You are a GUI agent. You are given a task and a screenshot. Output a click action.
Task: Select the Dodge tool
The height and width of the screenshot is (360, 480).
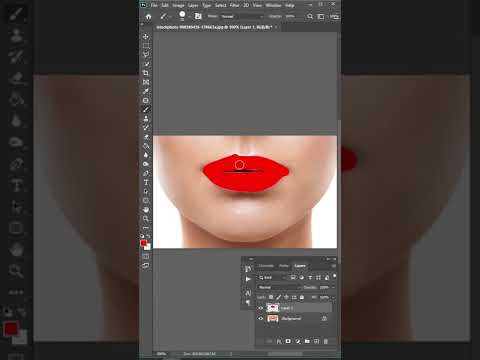click(146, 164)
